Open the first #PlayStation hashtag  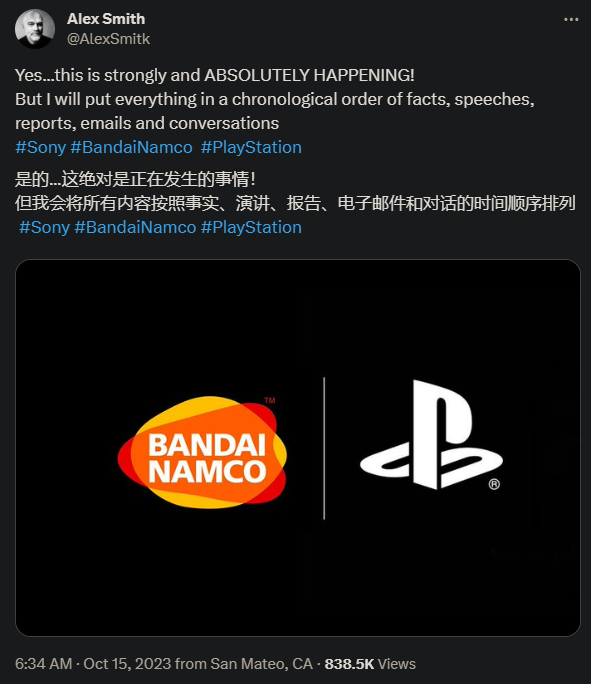point(251,147)
